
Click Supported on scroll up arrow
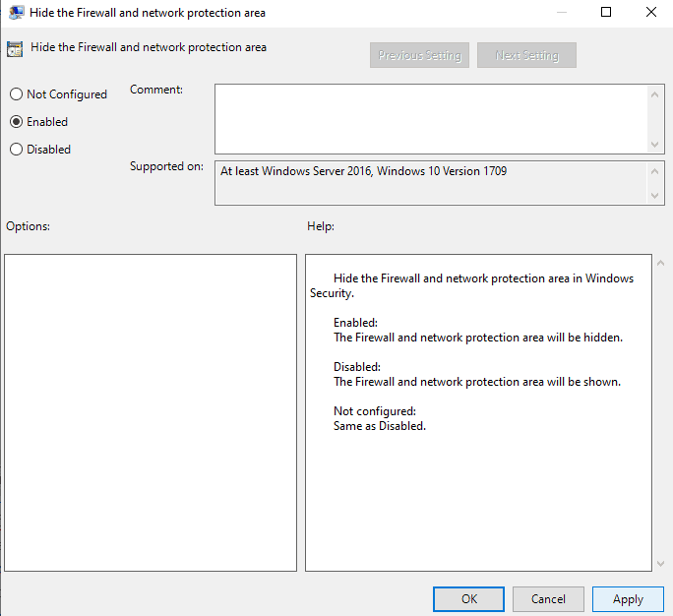click(654, 171)
